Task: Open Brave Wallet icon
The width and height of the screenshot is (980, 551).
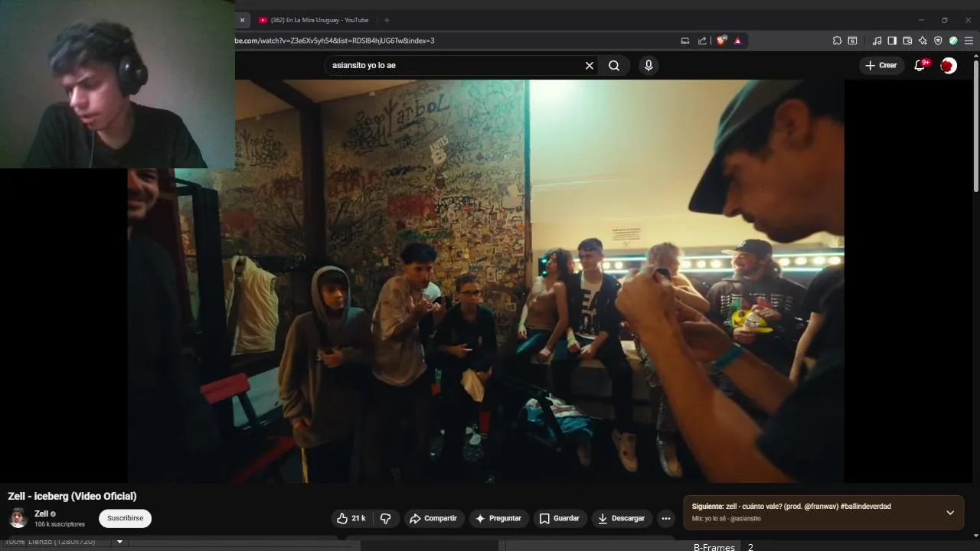Action: click(x=907, y=41)
